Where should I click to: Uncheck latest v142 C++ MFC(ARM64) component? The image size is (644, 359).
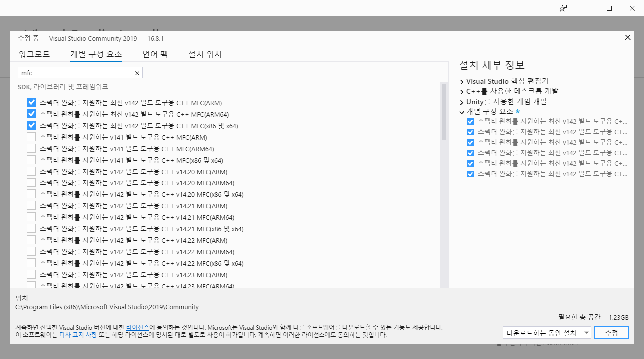point(31,114)
